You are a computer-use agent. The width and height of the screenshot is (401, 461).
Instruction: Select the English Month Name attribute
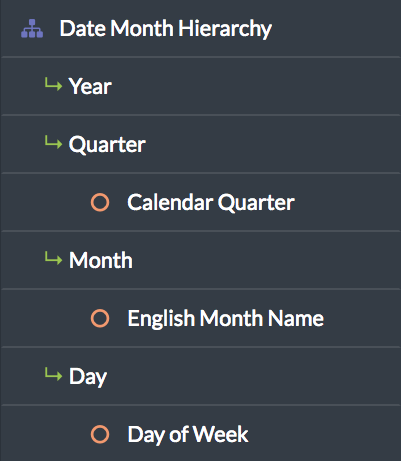226,319
